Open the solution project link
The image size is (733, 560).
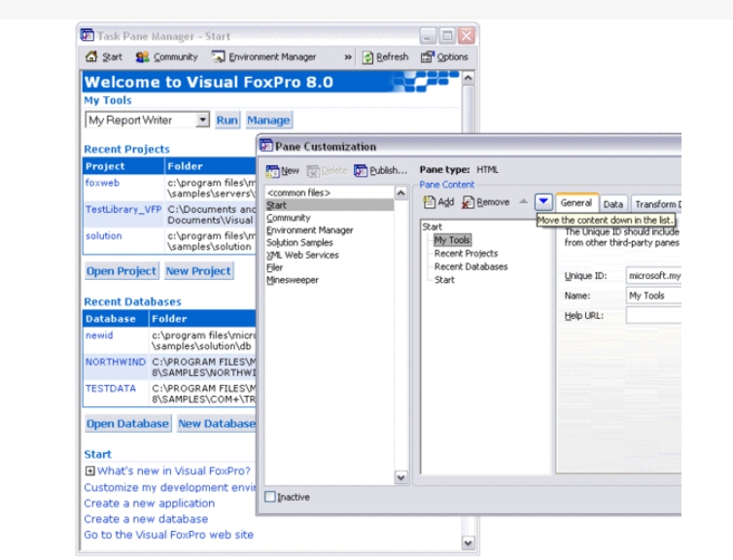click(103, 235)
